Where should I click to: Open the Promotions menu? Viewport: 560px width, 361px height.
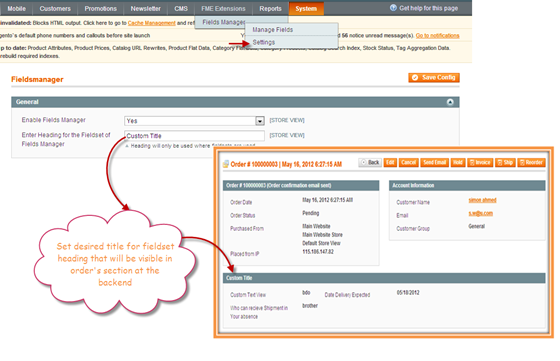(x=100, y=8)
